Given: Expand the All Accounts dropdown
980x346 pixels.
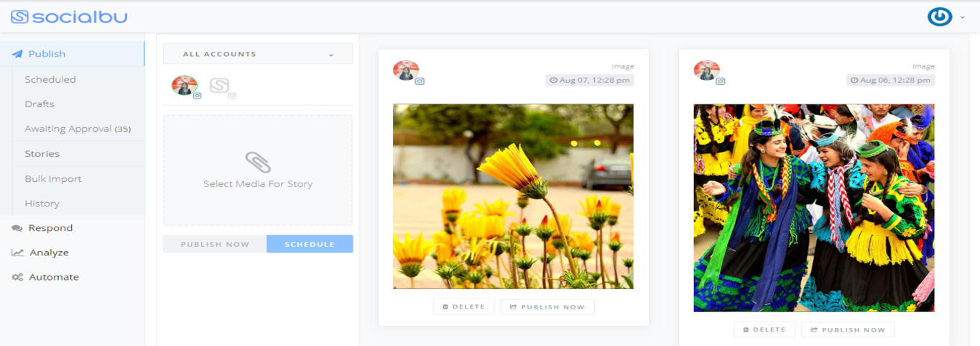Looking at the screenshot, I should tap(257, 54).
